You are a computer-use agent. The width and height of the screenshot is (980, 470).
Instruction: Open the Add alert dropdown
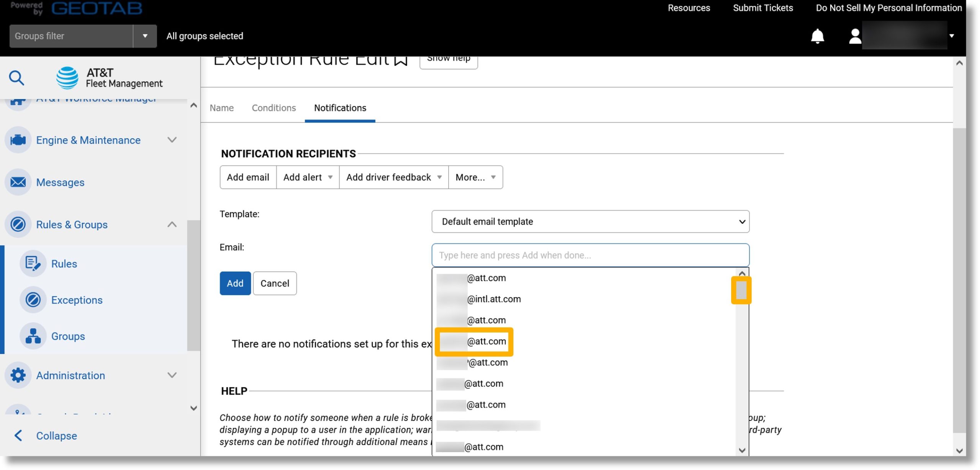point(308,177)
